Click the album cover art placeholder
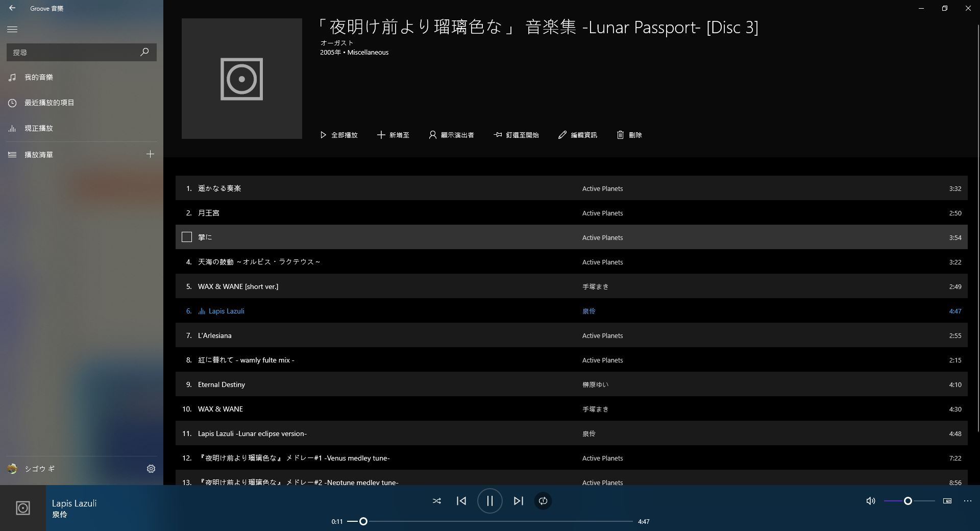980x531 pixels. pyautogui.click(x=242, y=79)
